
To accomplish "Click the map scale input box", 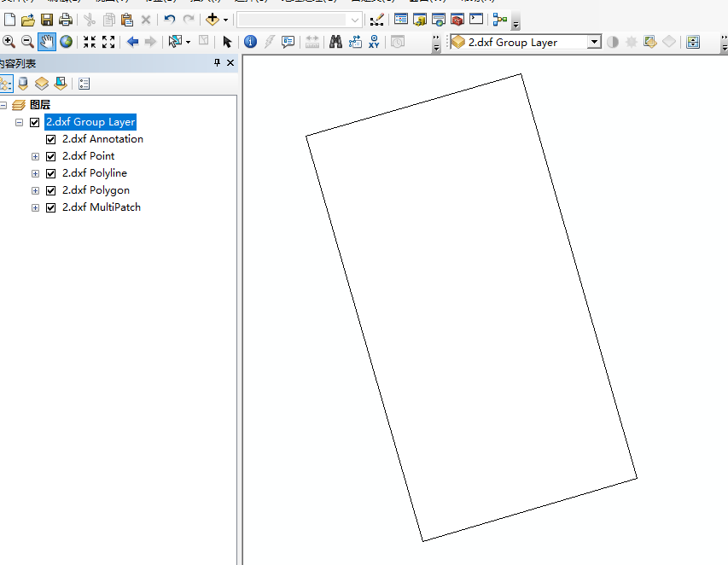I will tap(292, 20).
